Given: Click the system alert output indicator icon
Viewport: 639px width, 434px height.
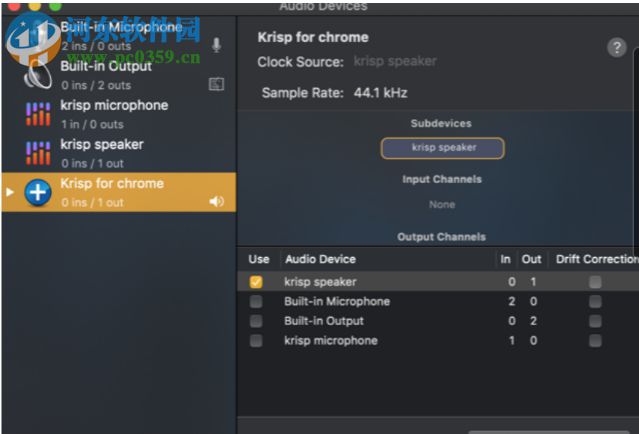Looking at the screenshot, I should pyautogui.click(x=216, y=84).
